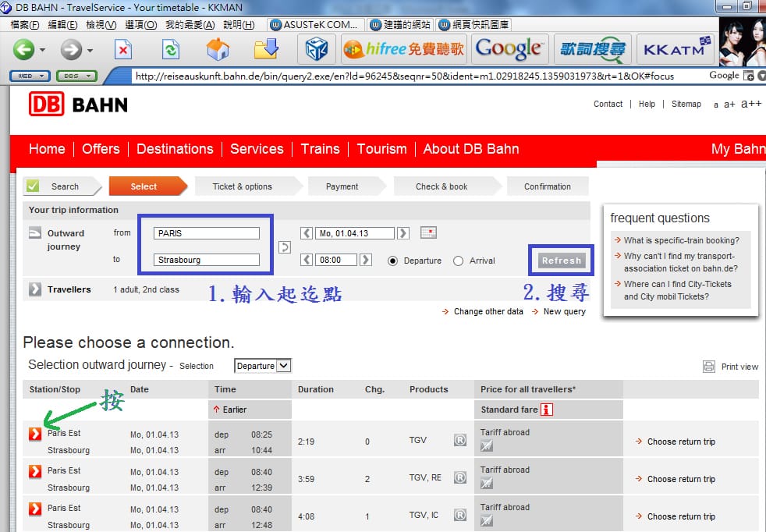Select the Departure radio button
The width and height of the screenshot is (766, 532).
pyautogui.click(x=392, y=261)
